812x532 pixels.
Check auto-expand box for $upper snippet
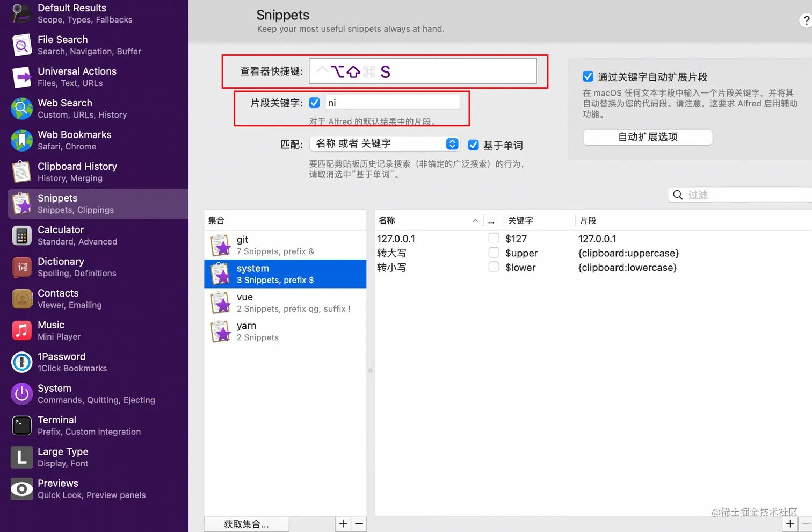pyautogui.click(x=494, y=253)
